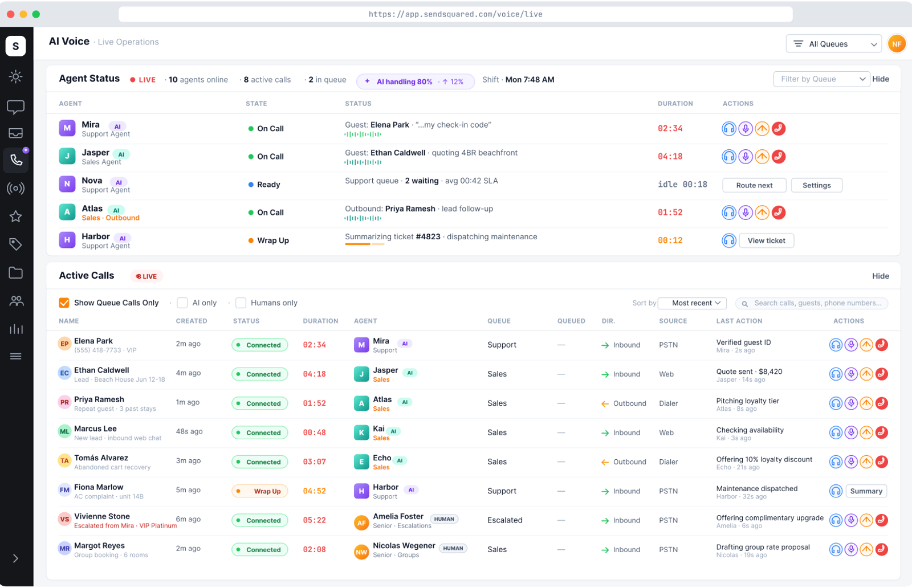Click the AI handling 80% badge
The image size is (912, 588).
pyautogui.click(x=416, y=81)
